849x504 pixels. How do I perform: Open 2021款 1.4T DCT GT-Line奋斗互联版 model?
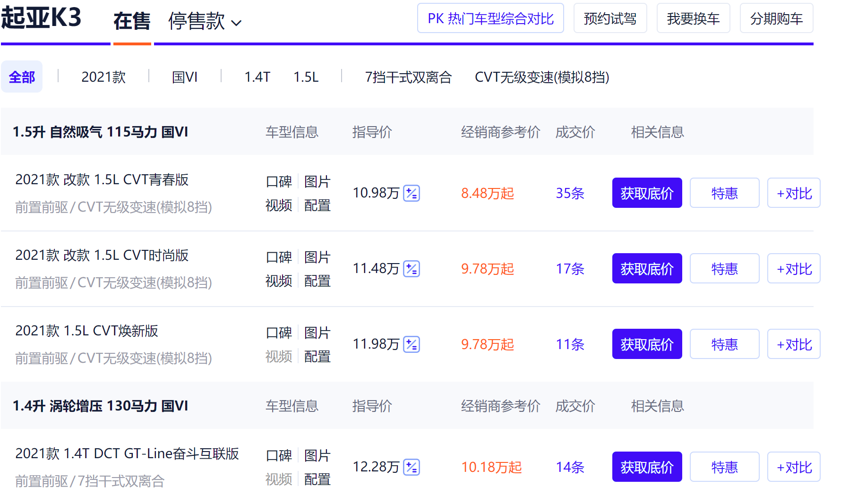[127, 453]
